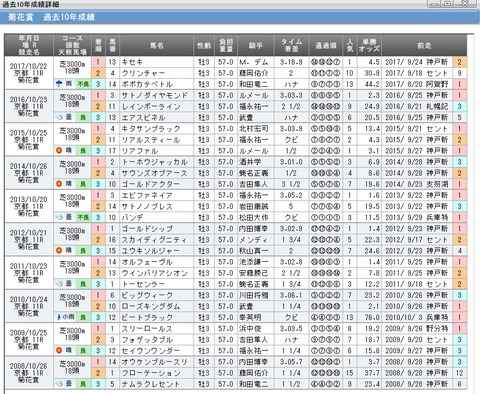This screenshot has width=480, height=394.
Task: Click the 騎手 column header
Action: [x=255, y=45]
